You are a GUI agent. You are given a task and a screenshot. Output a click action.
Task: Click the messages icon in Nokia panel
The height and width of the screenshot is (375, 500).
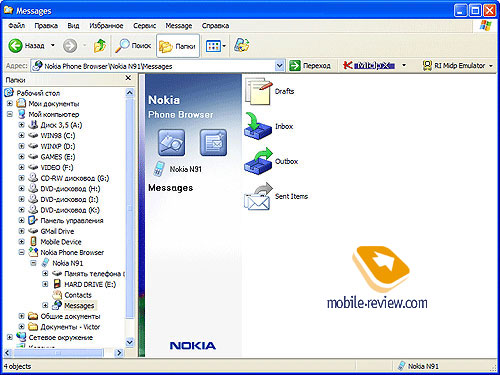[213, 143]
